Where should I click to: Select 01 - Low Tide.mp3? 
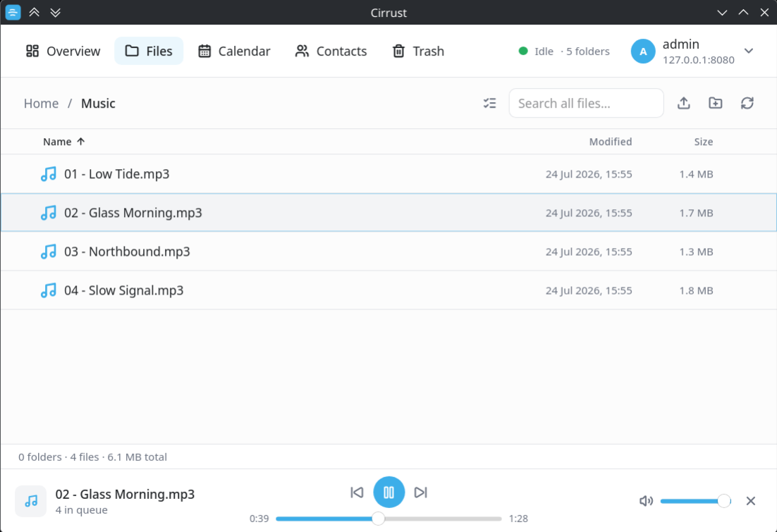click(388, 174)
